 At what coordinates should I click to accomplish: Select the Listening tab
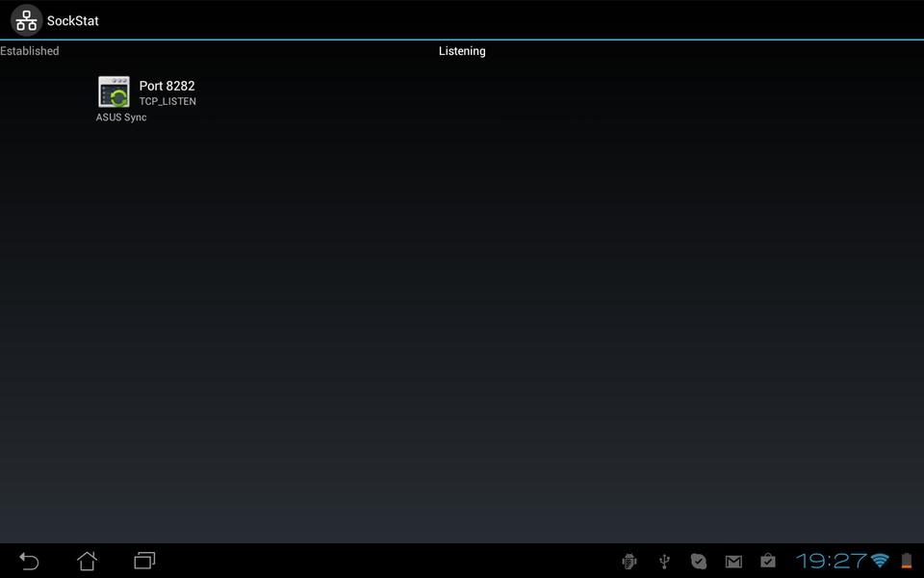(x=462, y=51)
